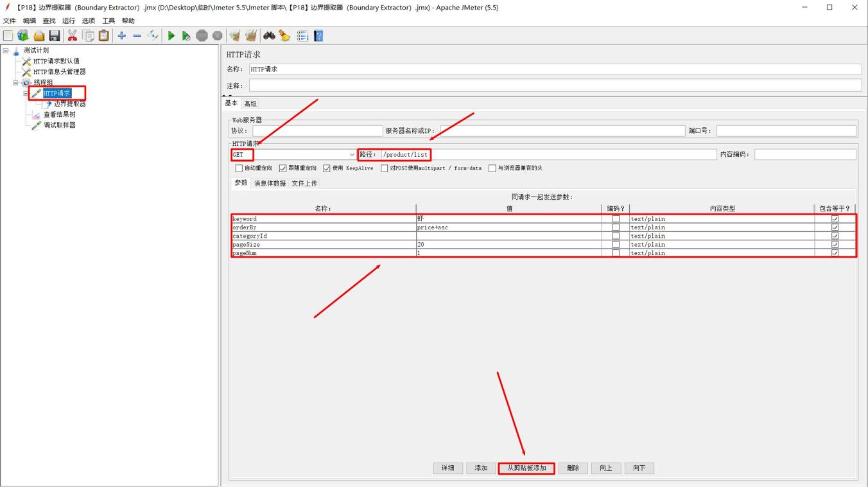The height and width of the screenshot is (487, 868).
Task: Open the binoculars Search icon
Action: coord(269,36)
